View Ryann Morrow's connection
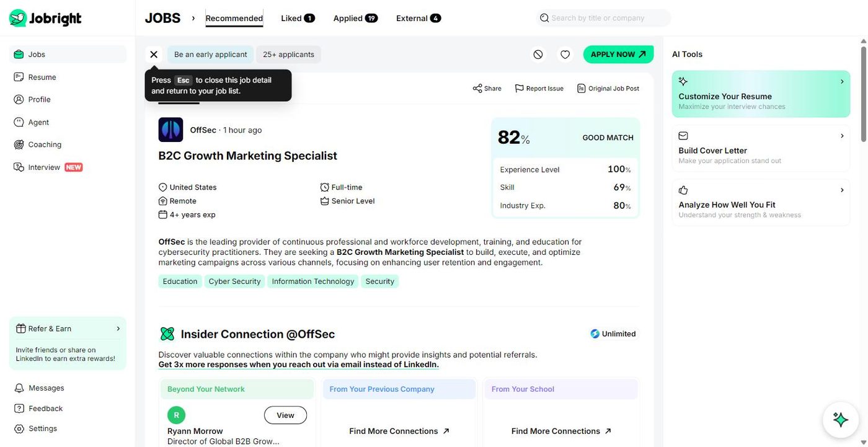 285,415
